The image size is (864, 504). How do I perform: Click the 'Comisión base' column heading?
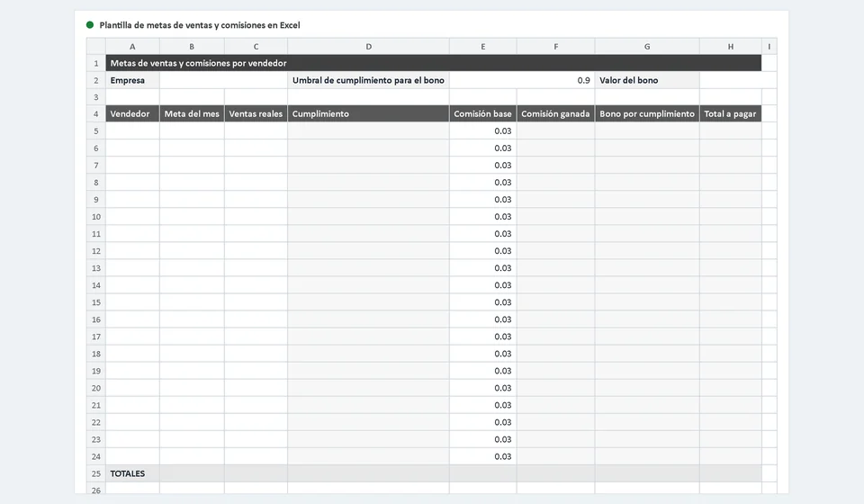coord(482,113)
